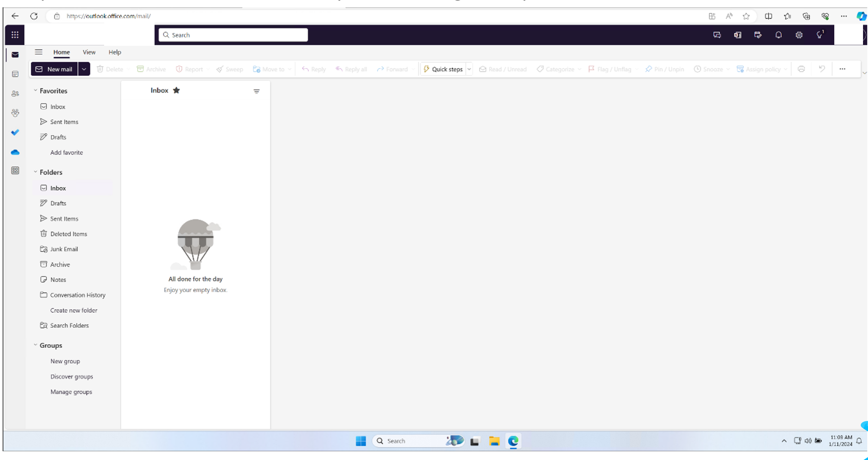Open the app launcher waffle icon
This screenshot has width=868, height=460.
[15, 35]
